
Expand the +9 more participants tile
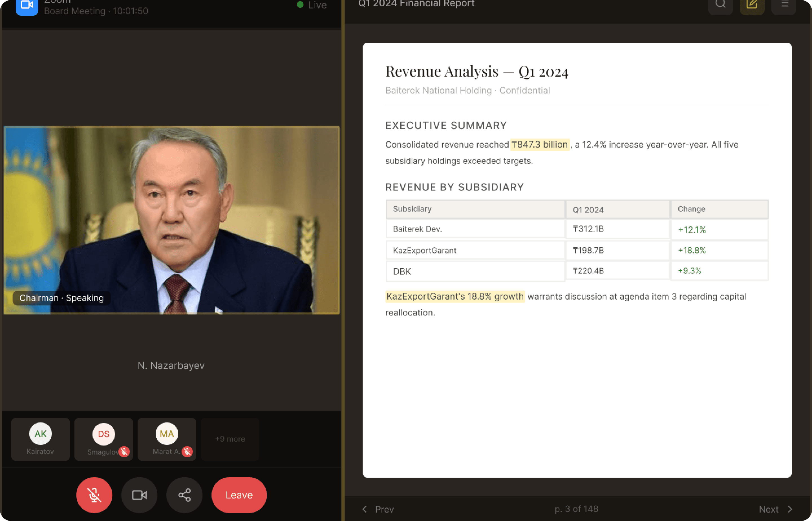click(x=230, y=439)
